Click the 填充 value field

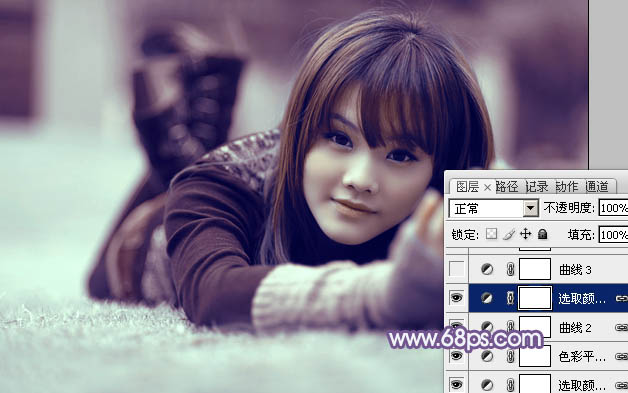pyautogui.click(x=613, y=235)
